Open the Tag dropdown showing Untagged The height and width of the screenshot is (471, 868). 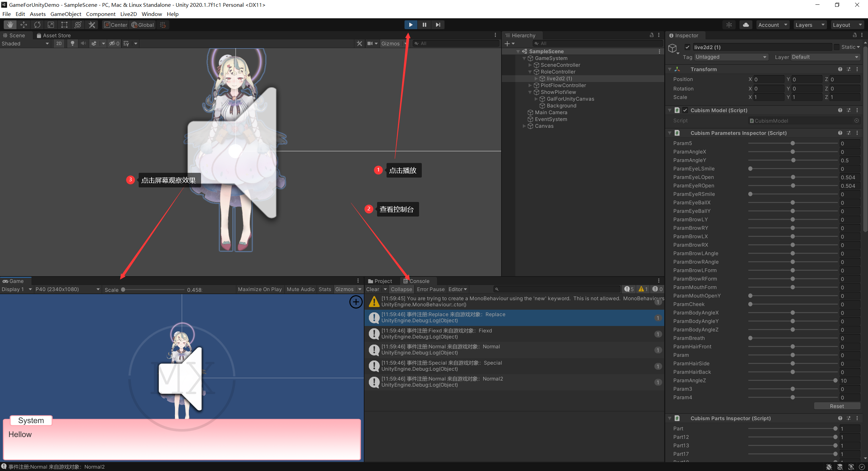[x=731, y=57]
